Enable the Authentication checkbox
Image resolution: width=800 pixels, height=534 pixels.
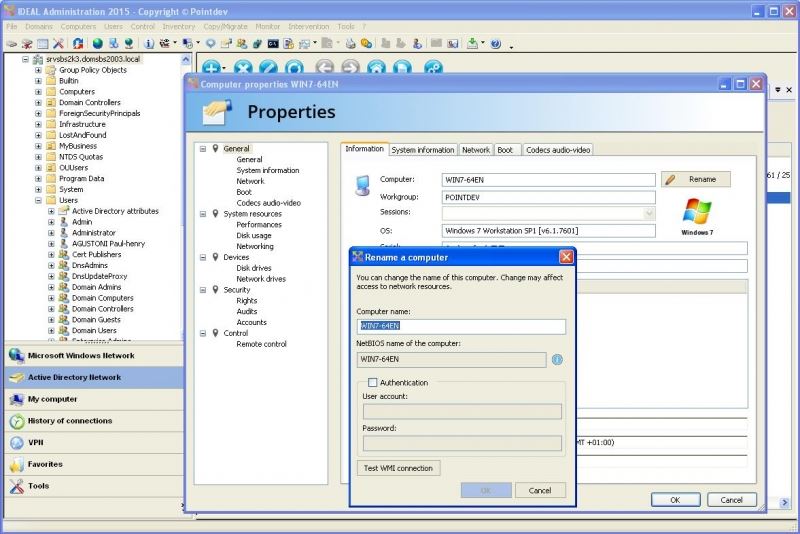pyautogui.click(x=373, y=382)
